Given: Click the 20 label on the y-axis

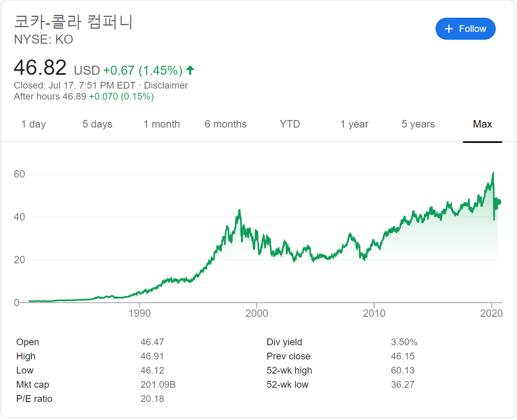Looking at the screenshot, I should click(19, 260).
